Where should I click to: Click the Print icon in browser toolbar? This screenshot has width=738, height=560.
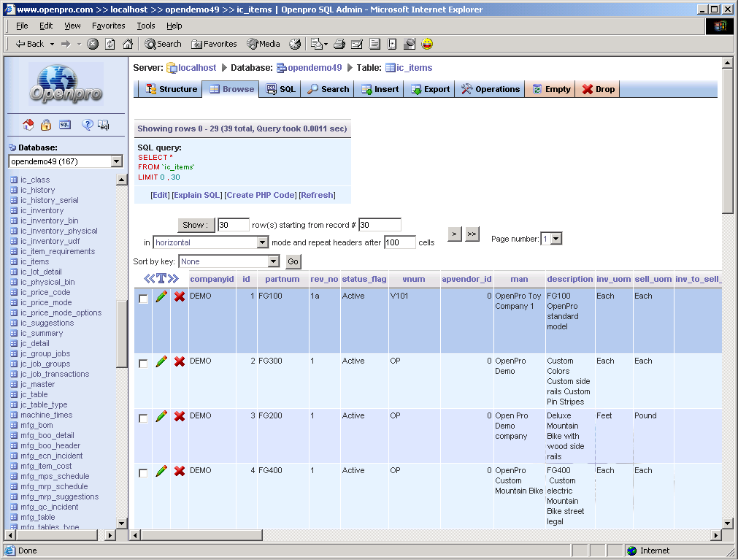pyautogui.click(x=339, y=44)
